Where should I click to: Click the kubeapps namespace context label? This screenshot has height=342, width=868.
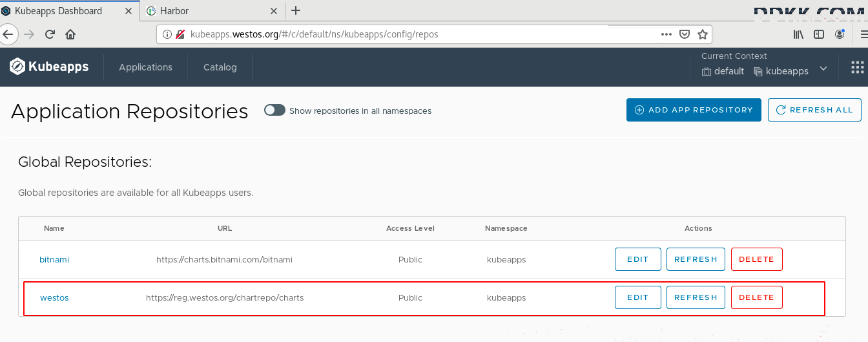(781, 71)
